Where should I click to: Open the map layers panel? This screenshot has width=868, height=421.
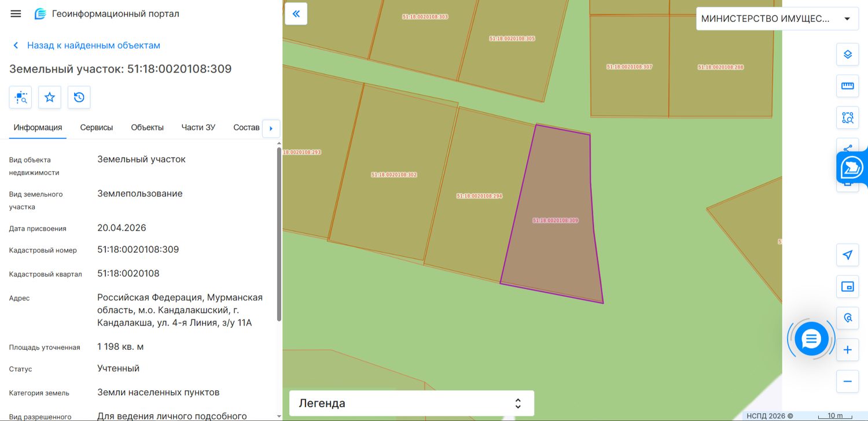click(847, 54)
